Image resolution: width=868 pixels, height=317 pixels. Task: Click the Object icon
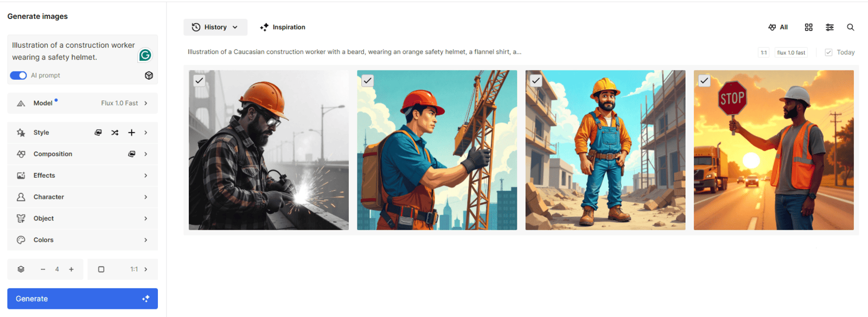(21, 218)
